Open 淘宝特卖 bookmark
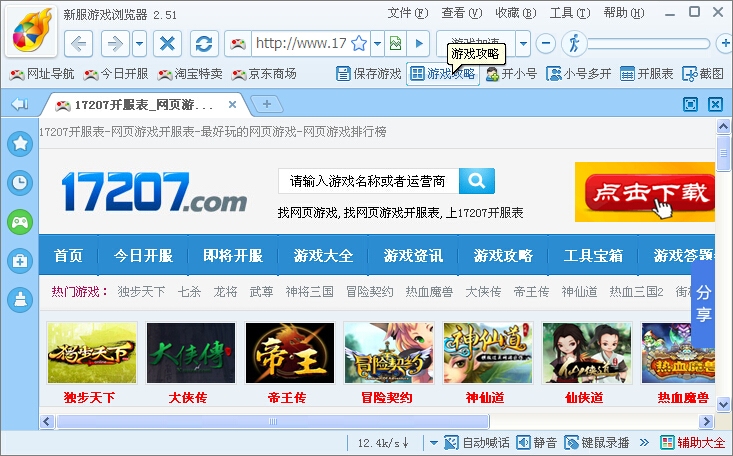This screenshot has height=456, width=733. point(190,74)
